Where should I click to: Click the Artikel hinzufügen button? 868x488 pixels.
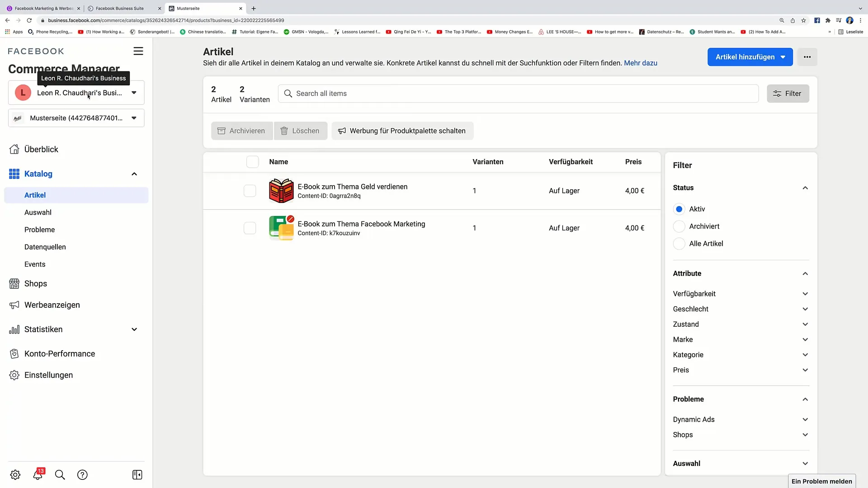tap(750, 56)
